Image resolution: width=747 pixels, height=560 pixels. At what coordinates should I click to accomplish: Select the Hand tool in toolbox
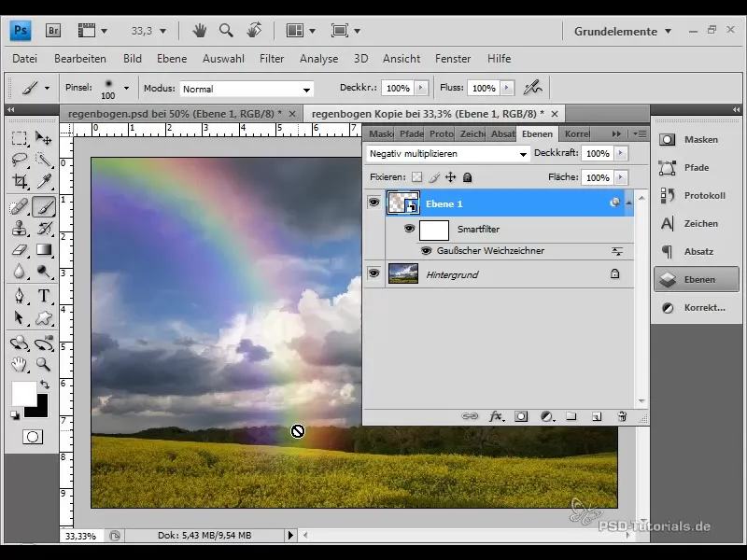20,365
